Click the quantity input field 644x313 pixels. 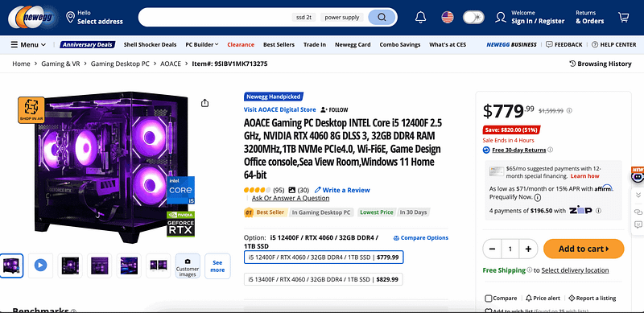coord(510,249)
